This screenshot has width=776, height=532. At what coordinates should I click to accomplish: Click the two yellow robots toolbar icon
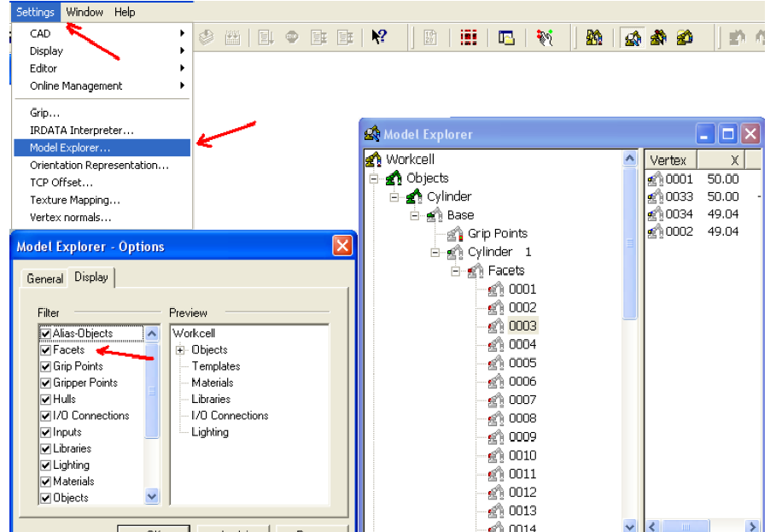click(x=594, y=37)
